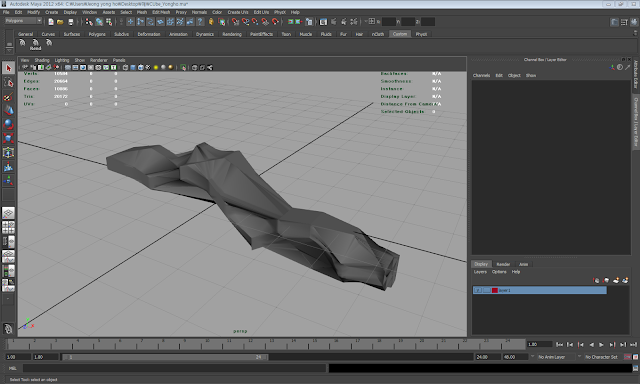Click the Open Scene folder icon
640x384 pixels.
60,22
